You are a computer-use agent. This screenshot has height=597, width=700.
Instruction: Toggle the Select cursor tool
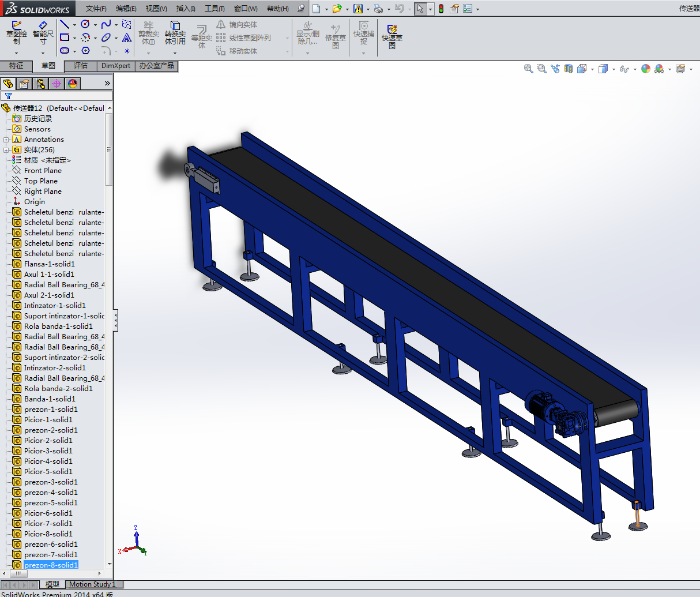420,9
